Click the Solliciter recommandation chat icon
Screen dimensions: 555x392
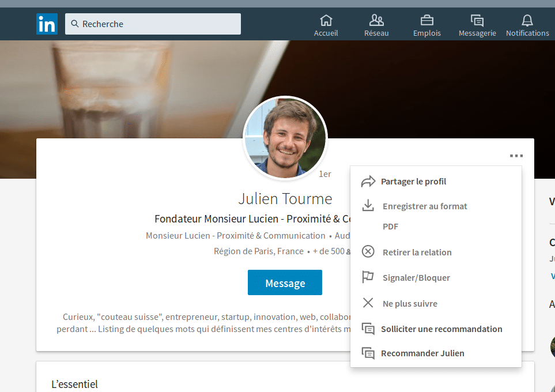[x=368, y=329]
